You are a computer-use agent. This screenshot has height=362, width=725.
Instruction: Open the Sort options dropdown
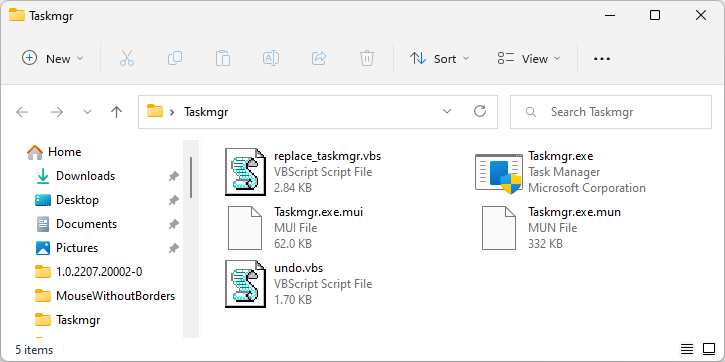439,59
